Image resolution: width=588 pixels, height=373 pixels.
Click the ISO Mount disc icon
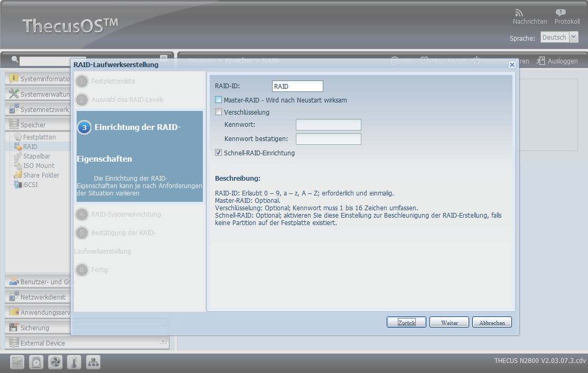point(17,165)
